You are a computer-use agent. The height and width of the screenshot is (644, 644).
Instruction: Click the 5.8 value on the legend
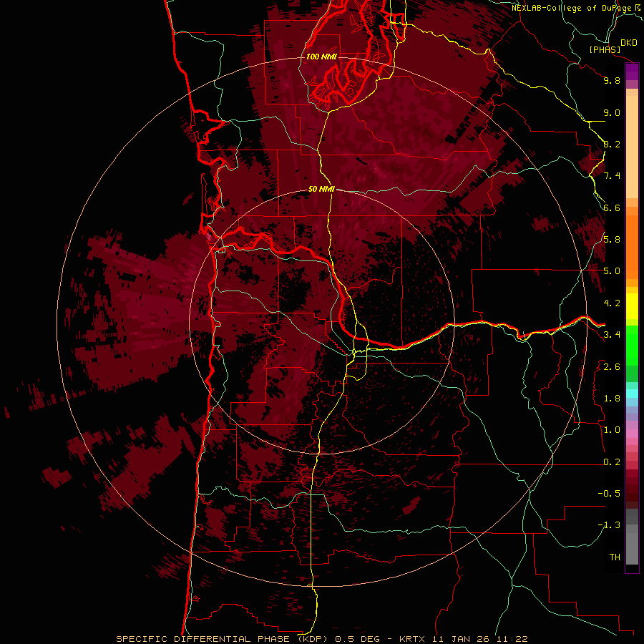coord(612,240)
